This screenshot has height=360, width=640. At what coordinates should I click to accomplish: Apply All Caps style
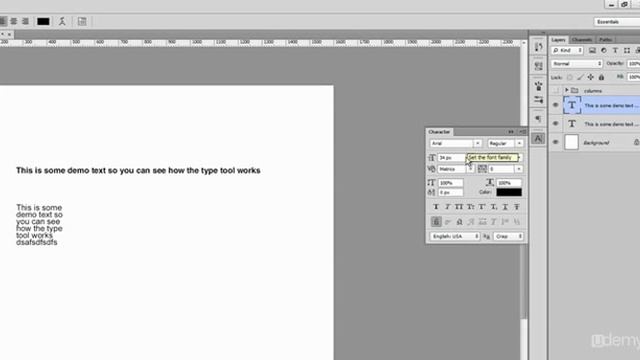click(459, 207)
